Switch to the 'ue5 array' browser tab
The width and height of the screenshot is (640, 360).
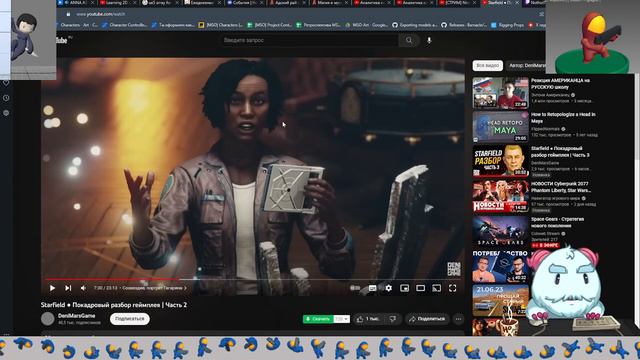[160, 3]
